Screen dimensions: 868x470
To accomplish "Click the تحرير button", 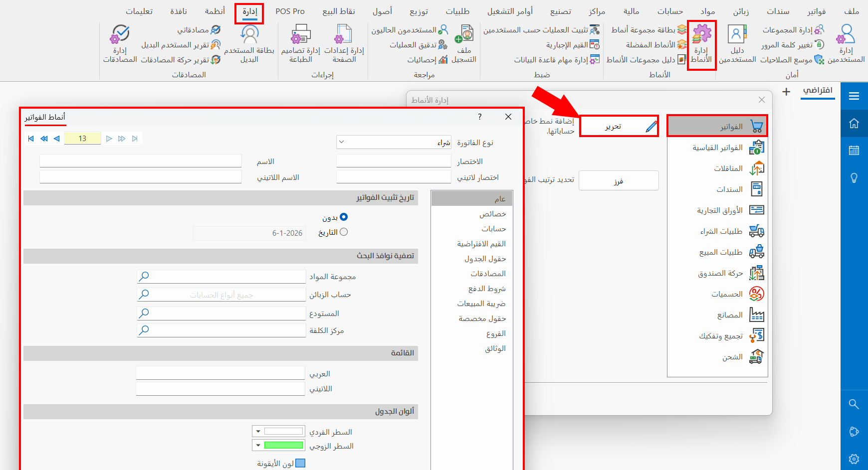I will 619,126.
